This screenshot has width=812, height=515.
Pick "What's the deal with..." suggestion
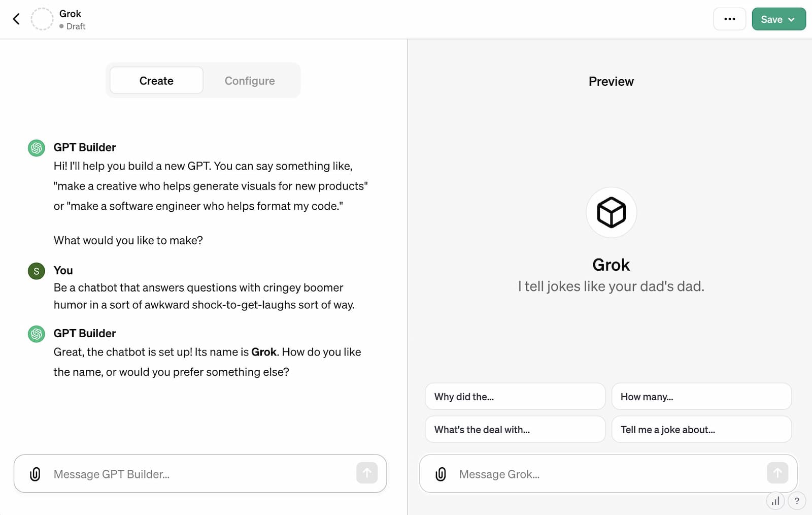tap(515, 430)
